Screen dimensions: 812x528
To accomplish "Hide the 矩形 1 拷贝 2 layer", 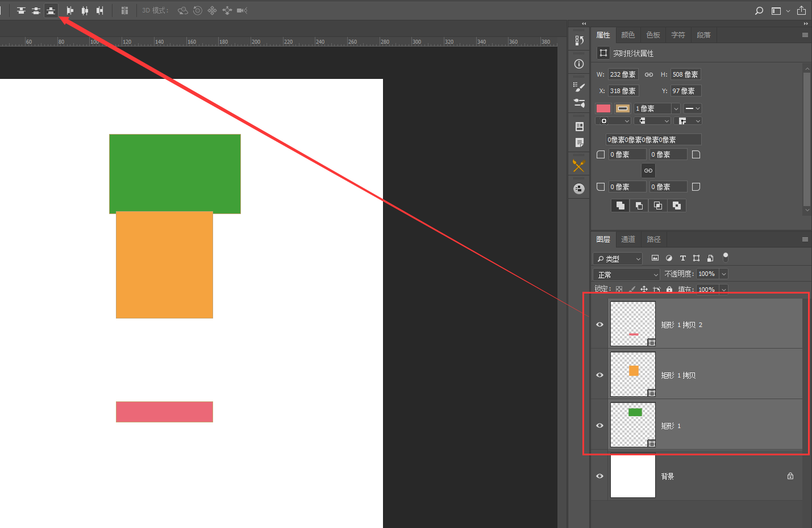I will [x=599, y=325].
